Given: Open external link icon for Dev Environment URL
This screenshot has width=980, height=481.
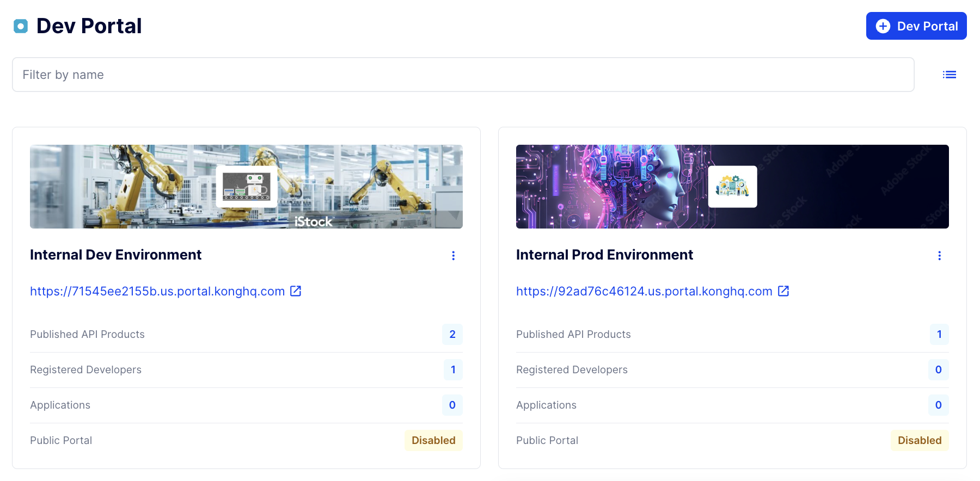Looking at the screenshot, I should 296,291.
